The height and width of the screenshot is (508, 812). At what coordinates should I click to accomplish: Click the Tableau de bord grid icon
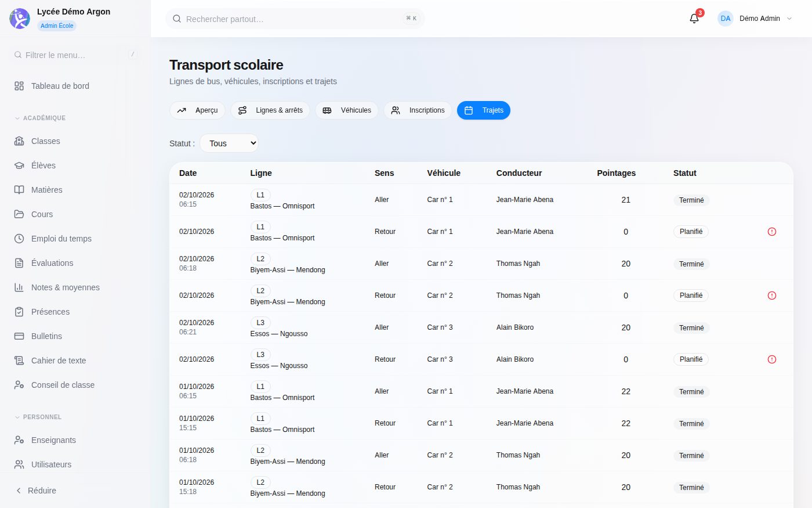(x=19, y=86)
